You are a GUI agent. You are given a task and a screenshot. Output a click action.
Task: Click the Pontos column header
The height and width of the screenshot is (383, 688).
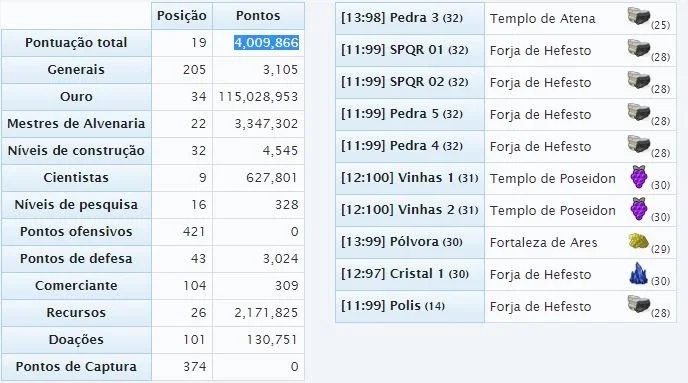[x=258, y=16]
